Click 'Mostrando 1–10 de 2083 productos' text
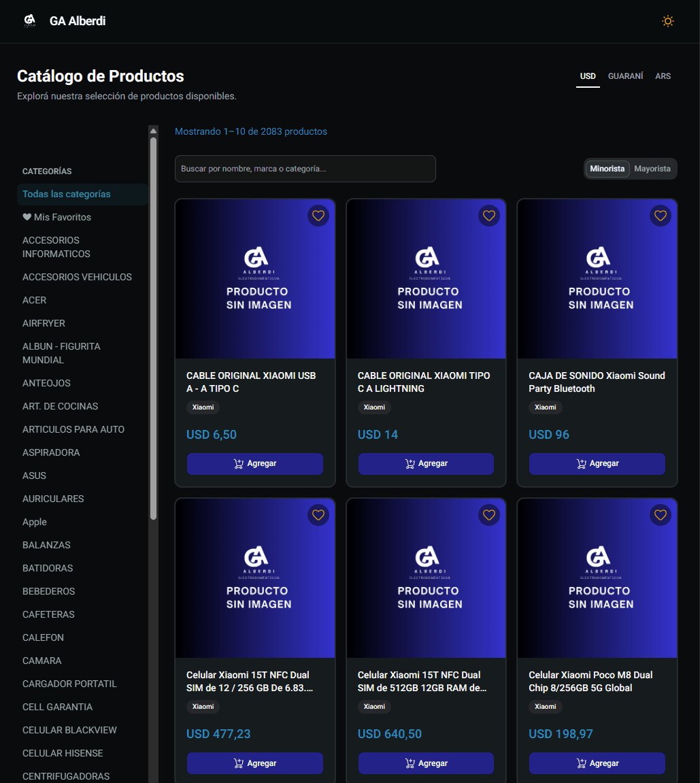This screenshot has height=783, width=700. click(x=250, y=131)
